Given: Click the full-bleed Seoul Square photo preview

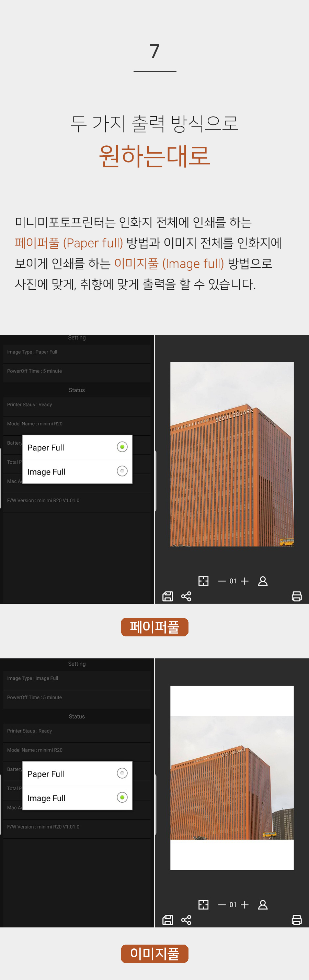Looking at the screenshot, I should tap(232, 454).
